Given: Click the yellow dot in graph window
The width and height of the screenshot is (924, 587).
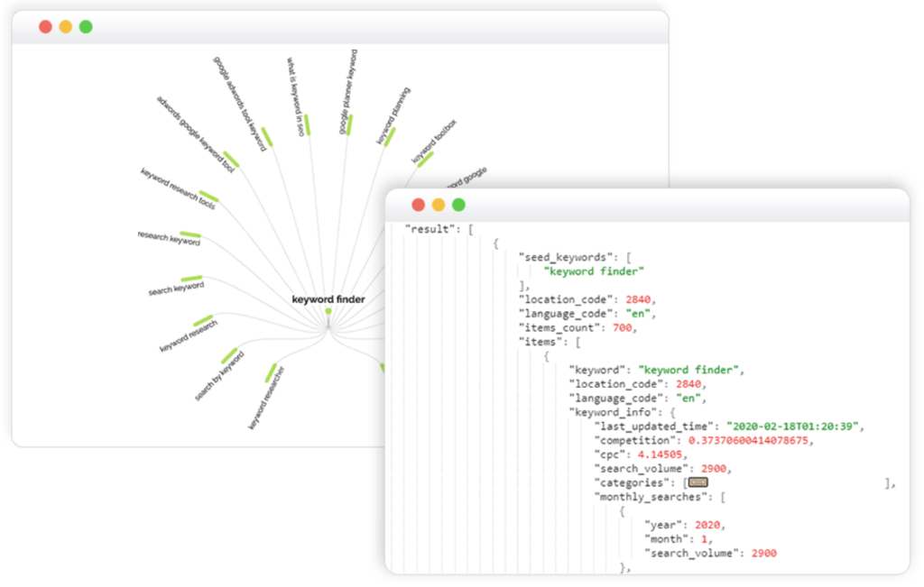Looking at the screenshot, I should (x=65, y=26).
